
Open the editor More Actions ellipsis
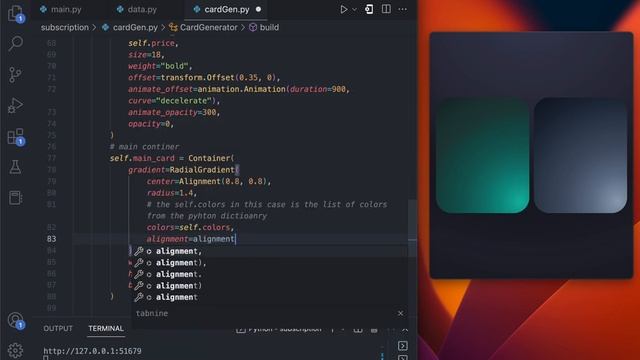[402, 9]
